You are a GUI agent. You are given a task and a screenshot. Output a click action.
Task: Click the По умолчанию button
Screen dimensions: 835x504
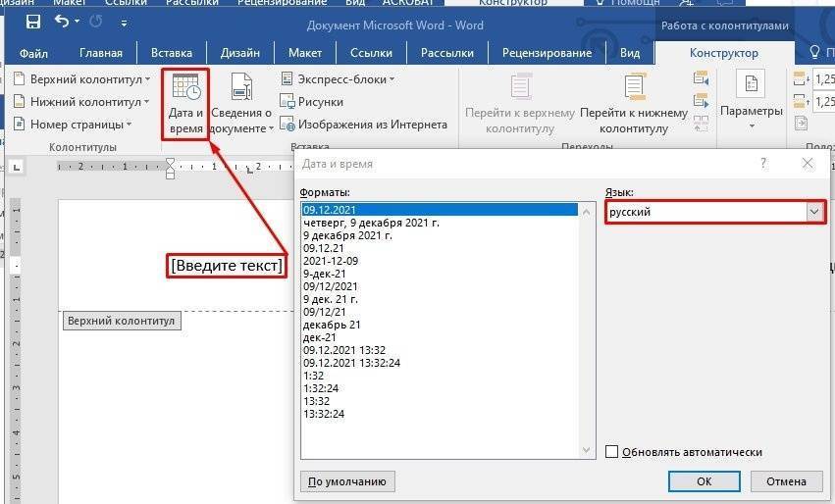coord(348,481)
